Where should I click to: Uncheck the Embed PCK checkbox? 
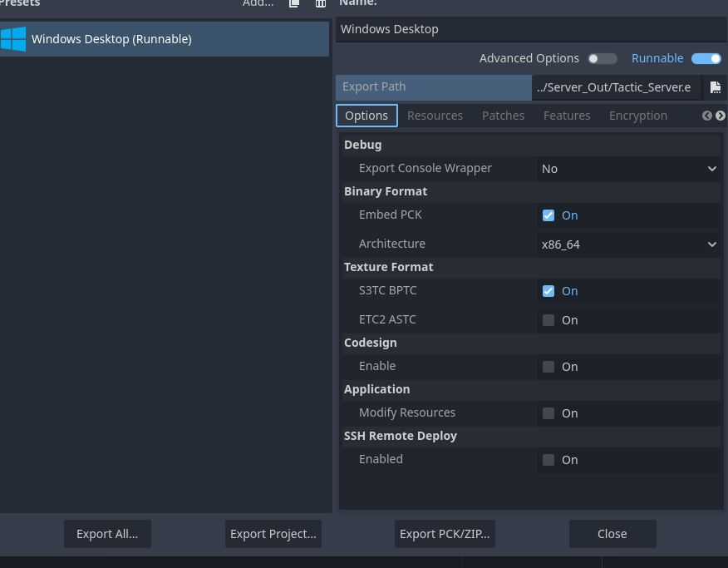[548, 215]
